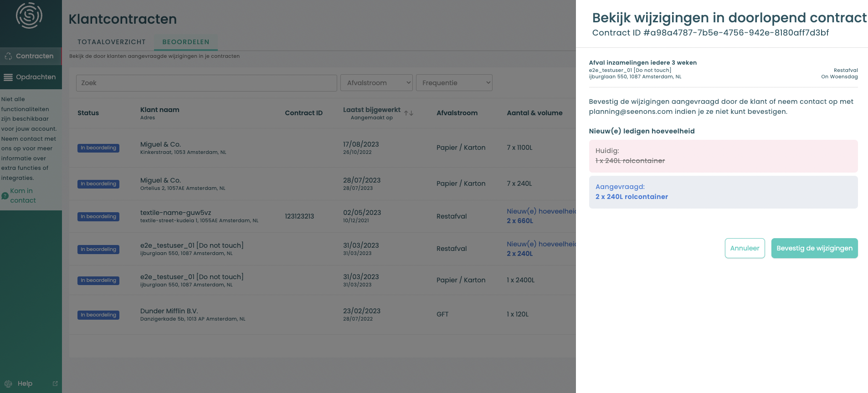Click the Annuleer button
Screen dimensions: 868x393
tap(745, 248)
